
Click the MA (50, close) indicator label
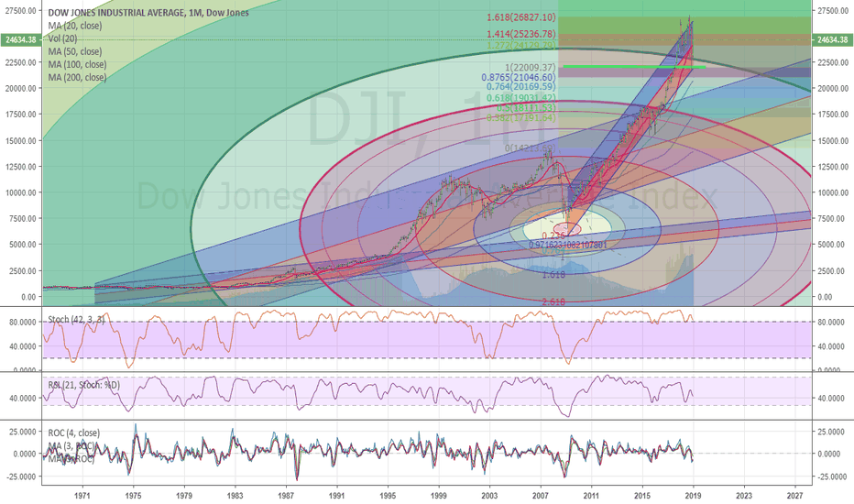pyautogui.click(x=74, y=51)
